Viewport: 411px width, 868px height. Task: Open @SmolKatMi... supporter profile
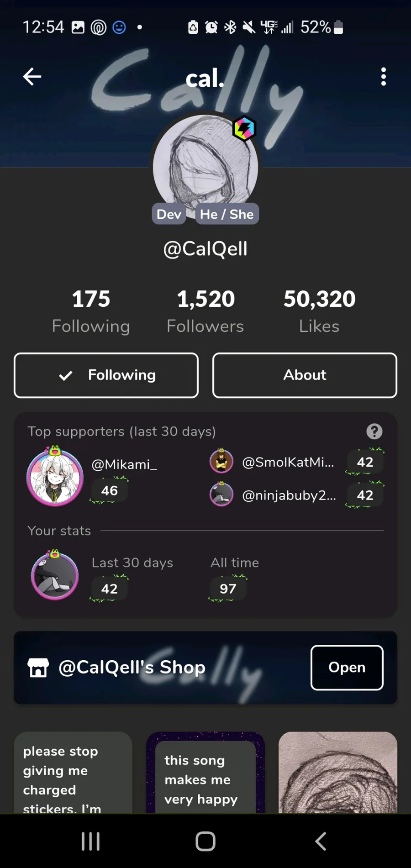pyautogui.click(x=288, y=462)
